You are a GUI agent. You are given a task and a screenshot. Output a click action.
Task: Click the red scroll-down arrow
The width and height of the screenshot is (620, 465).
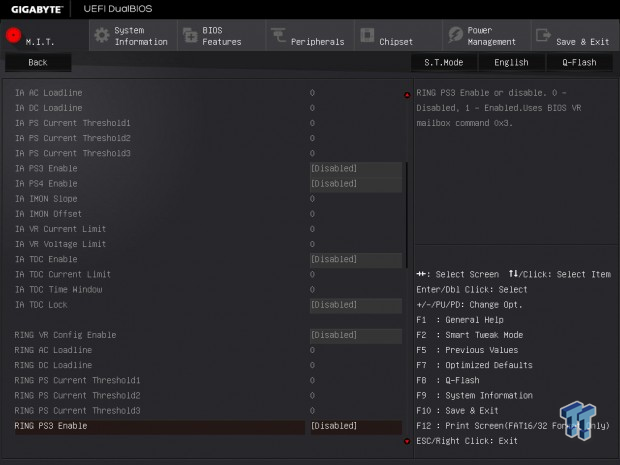click(x=407, y=441)
